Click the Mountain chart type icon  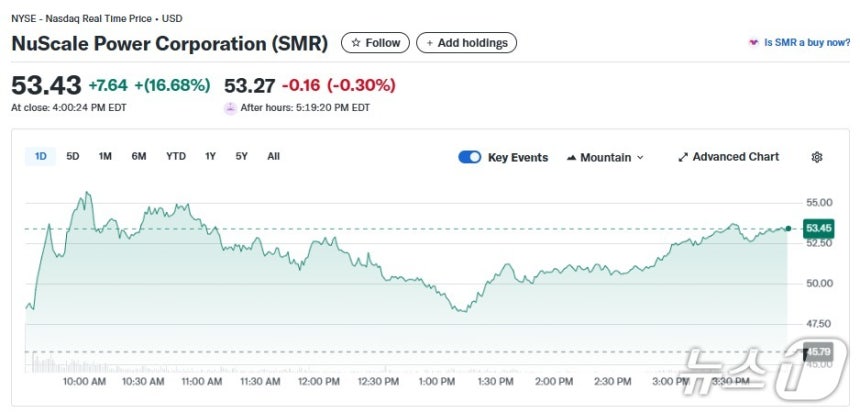572,158
